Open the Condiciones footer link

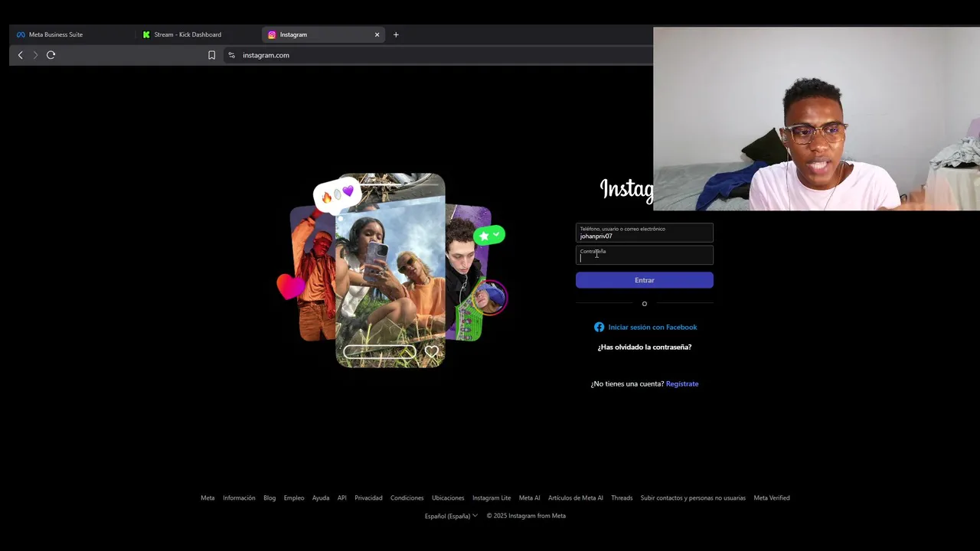407,497
